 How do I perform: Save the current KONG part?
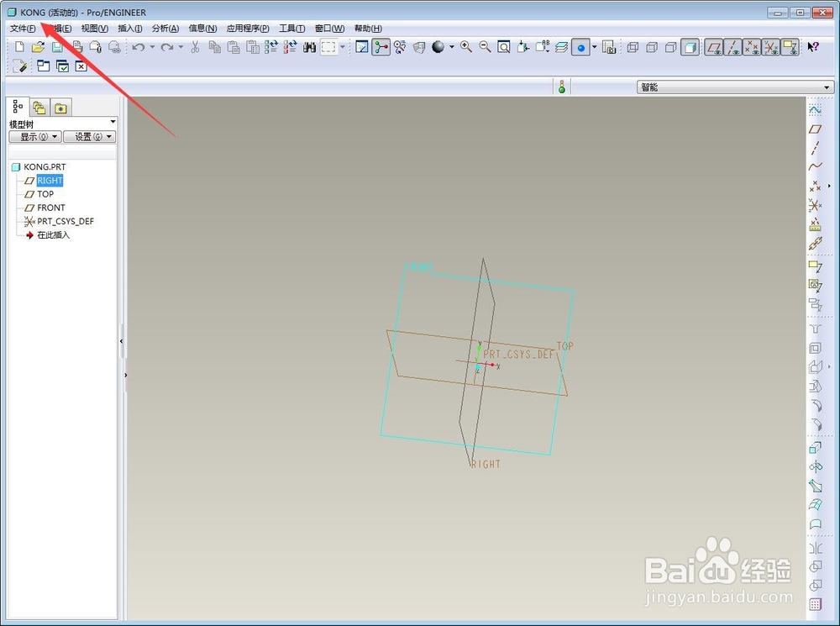(57, 47)
